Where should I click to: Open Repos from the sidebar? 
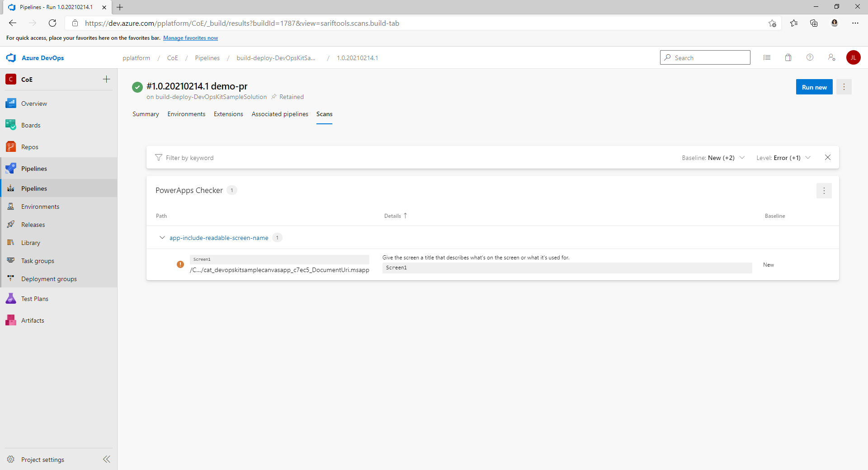pos(29,146)
